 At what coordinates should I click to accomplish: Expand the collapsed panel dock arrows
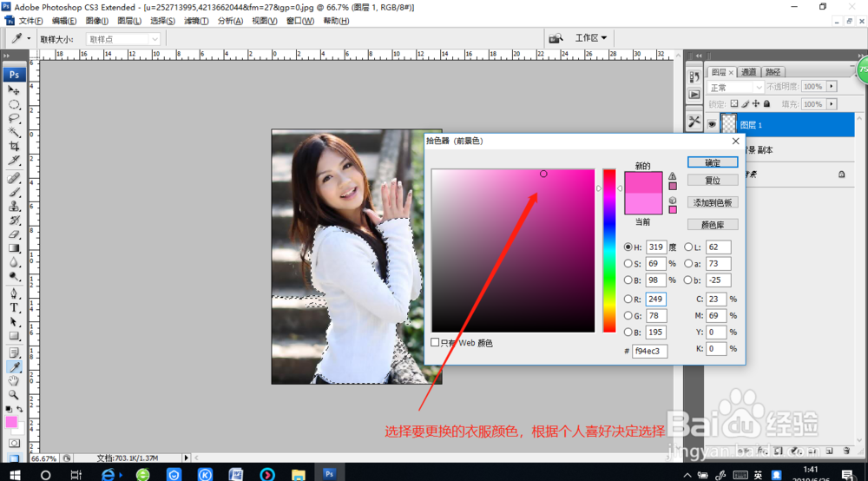pyautogui.click(x=699, y=56)
